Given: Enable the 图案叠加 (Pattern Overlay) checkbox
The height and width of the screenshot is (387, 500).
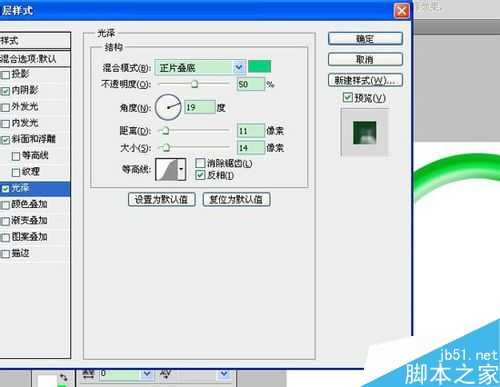Looking at the screenshot, I should [6, 238].
